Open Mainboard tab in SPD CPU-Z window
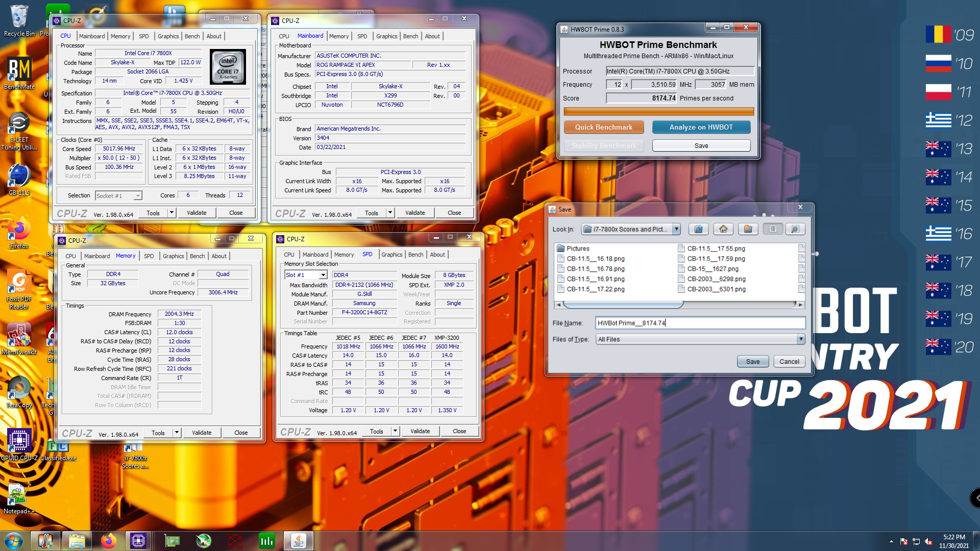This screenshot has height=551, width=980. click(x=315, y=255)
